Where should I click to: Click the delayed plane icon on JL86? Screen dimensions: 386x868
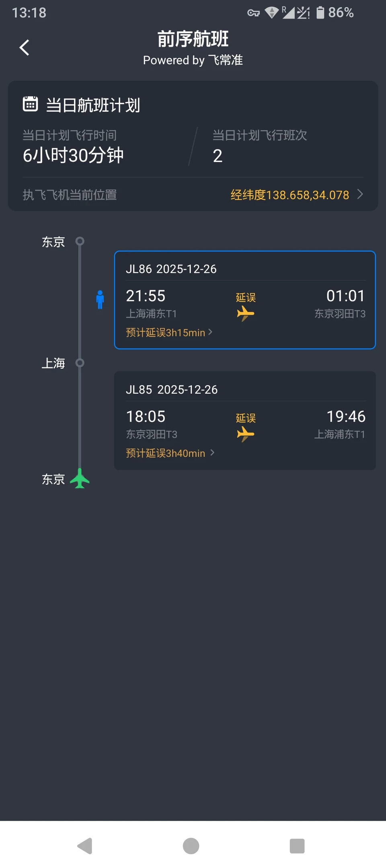click(x=245, y=313)
